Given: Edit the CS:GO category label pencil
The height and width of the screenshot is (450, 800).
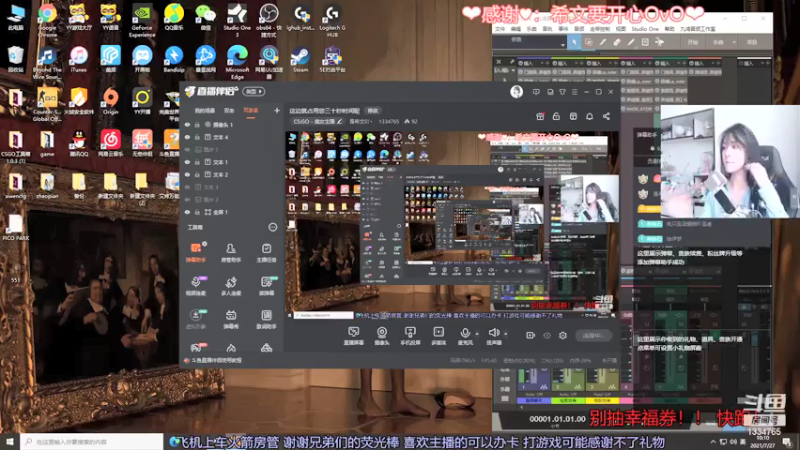Looking at the screenshot, I should (339, 121).
